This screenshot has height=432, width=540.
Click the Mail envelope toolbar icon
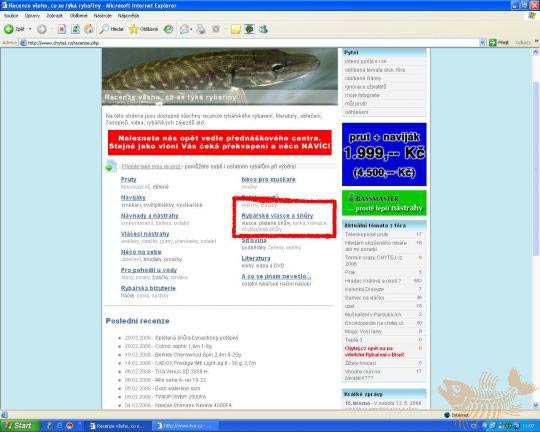point(184,29)
